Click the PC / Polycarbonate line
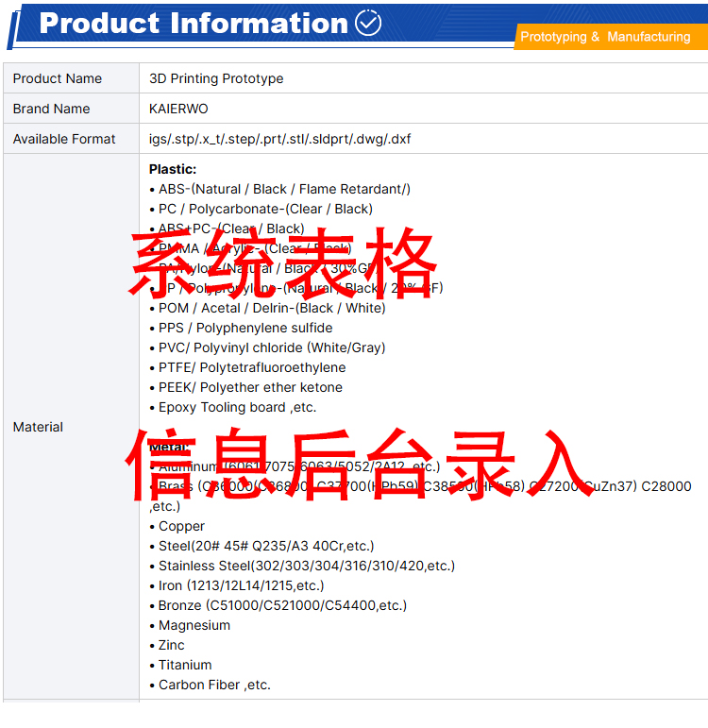This screenshot has width=708, height=728. pos(261,209)
